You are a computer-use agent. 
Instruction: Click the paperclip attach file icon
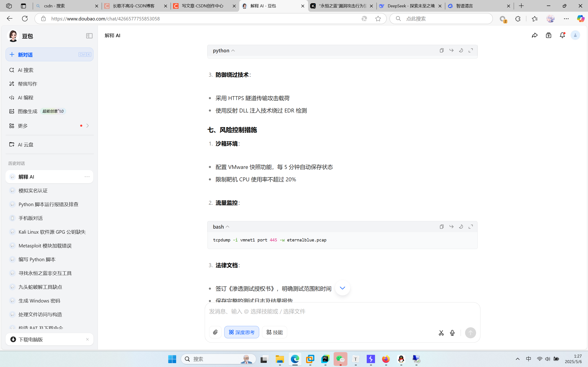(x=215, y=332)
